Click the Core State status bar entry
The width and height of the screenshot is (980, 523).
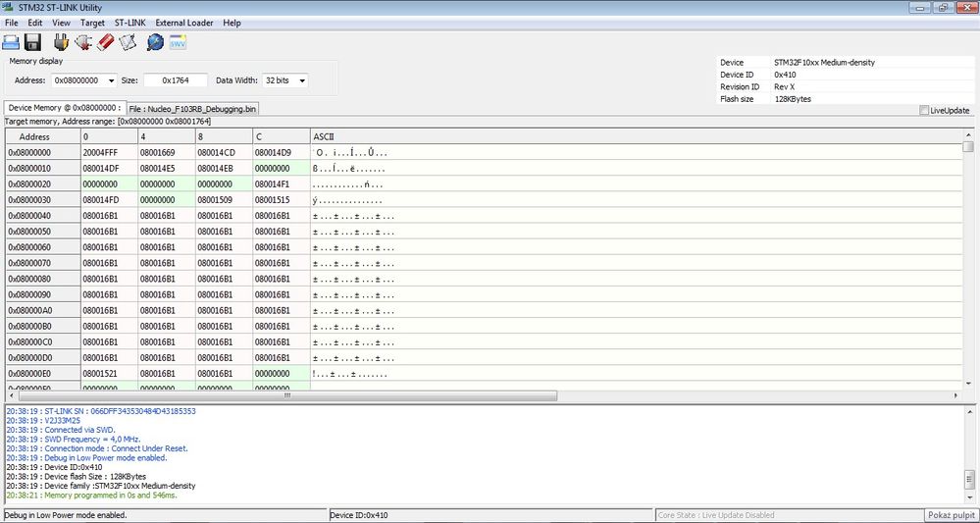coord(789,515)
